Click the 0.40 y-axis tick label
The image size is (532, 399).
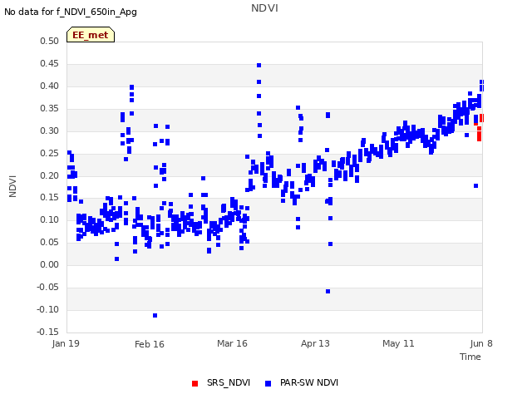pyautogui.click(x=49, y=86)
